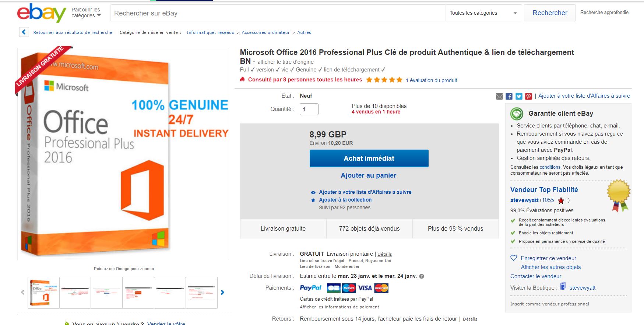Share listing on Twitter icon
The image size is (644, 325).
click(x=519, y=96)
